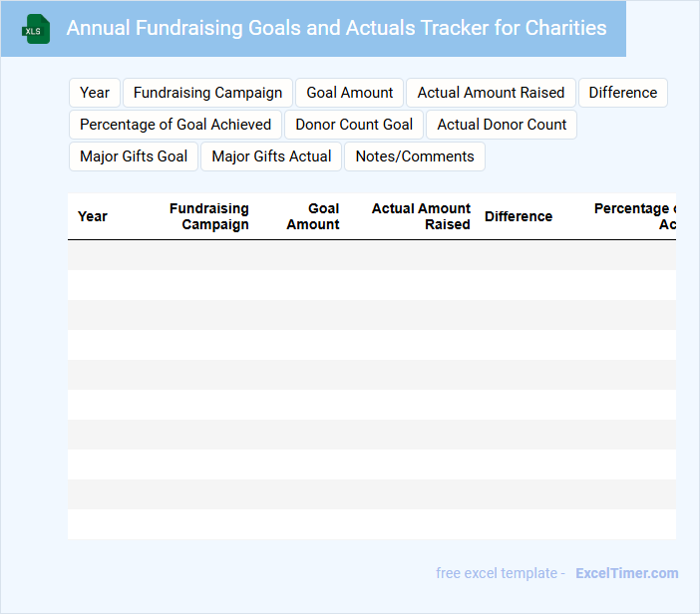The height and width of the screenshot is (614, 700).
Task: Select the Notes/Comments tag
Action: 415,156
